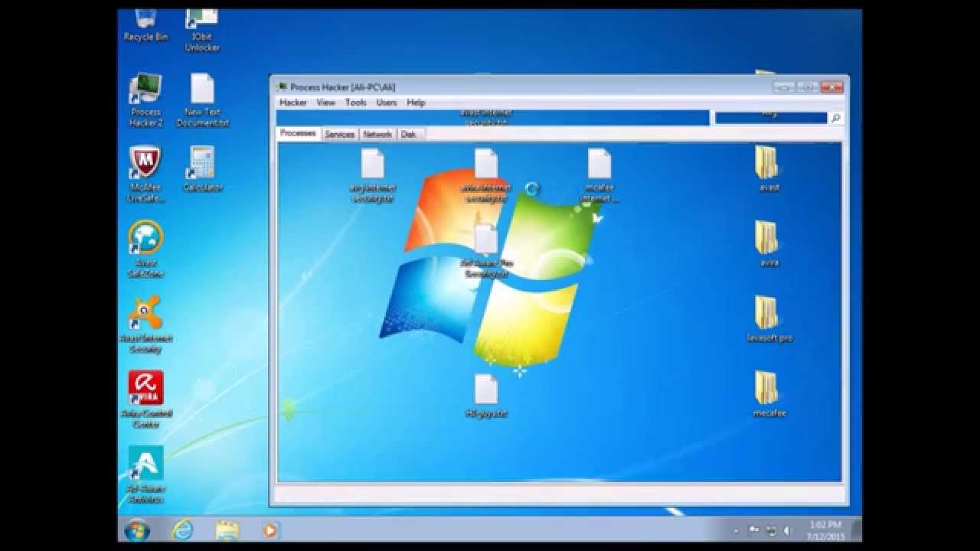Open the Users menu

[x=387, y=103]
